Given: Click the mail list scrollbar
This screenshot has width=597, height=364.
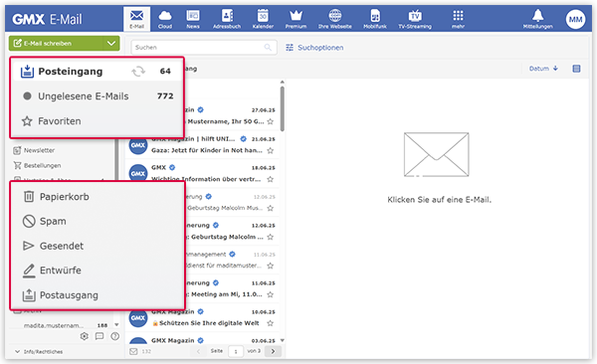Looking at the screenshot, I should [283, 108].
